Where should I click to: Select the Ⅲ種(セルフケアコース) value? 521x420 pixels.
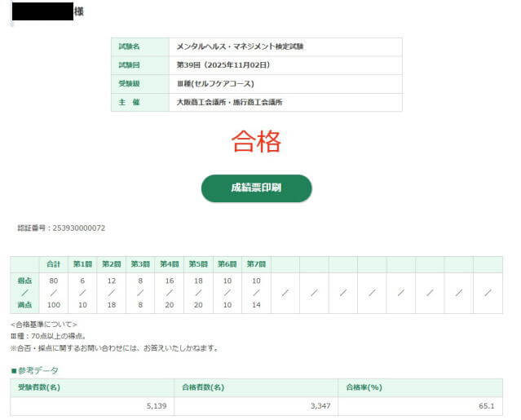pyautogui.click(x=215, y=84)
